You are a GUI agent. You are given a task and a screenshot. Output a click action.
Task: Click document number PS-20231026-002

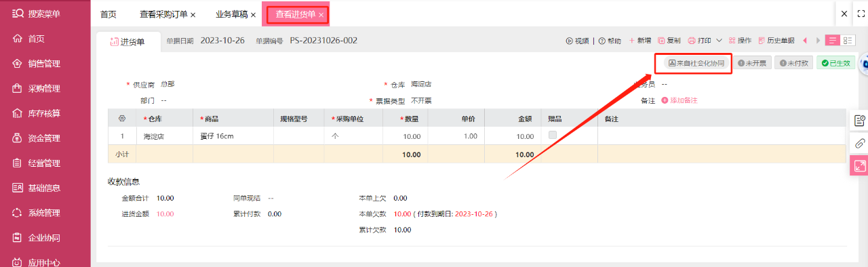pyautogui.click(x=323, y=41)
